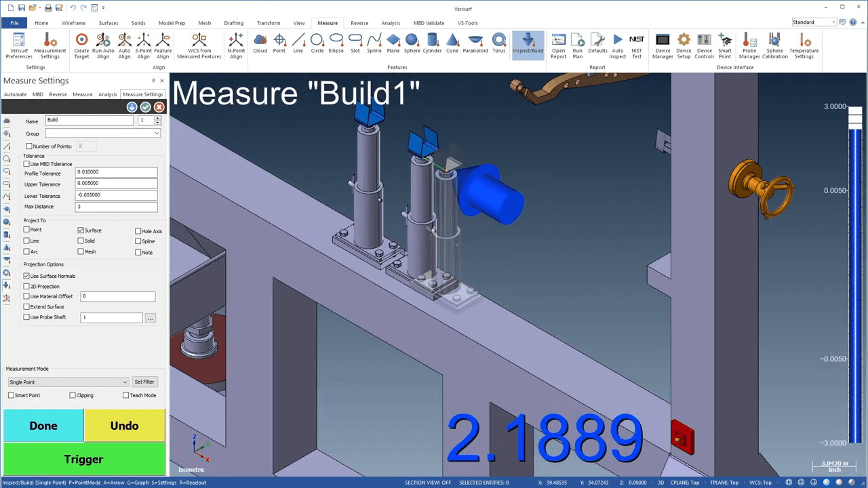Screen dimensions: 868x488
Task: Measure a Cloud feature
Action: coord(260,43)
